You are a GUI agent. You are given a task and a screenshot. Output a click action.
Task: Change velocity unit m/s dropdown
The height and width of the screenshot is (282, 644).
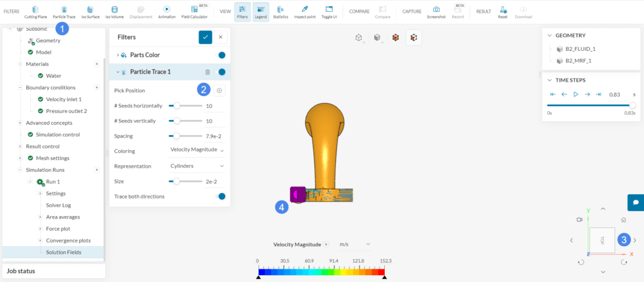[354, 244]
